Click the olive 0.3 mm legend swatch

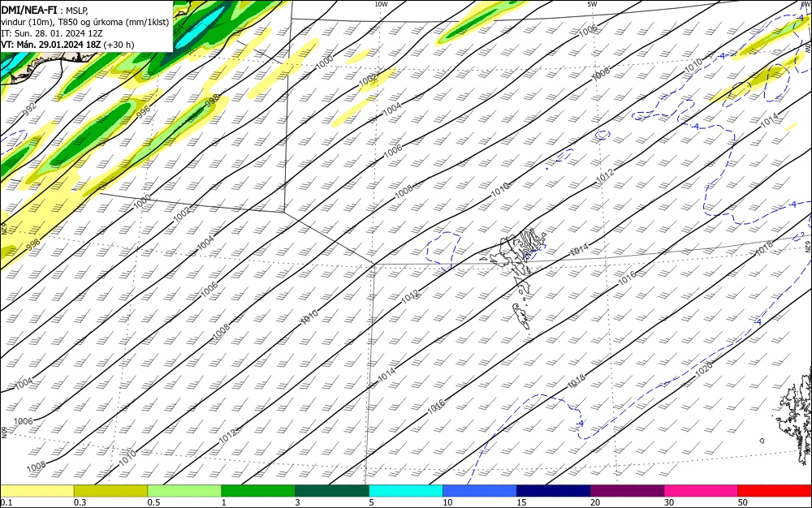click(x=110, y=491)
